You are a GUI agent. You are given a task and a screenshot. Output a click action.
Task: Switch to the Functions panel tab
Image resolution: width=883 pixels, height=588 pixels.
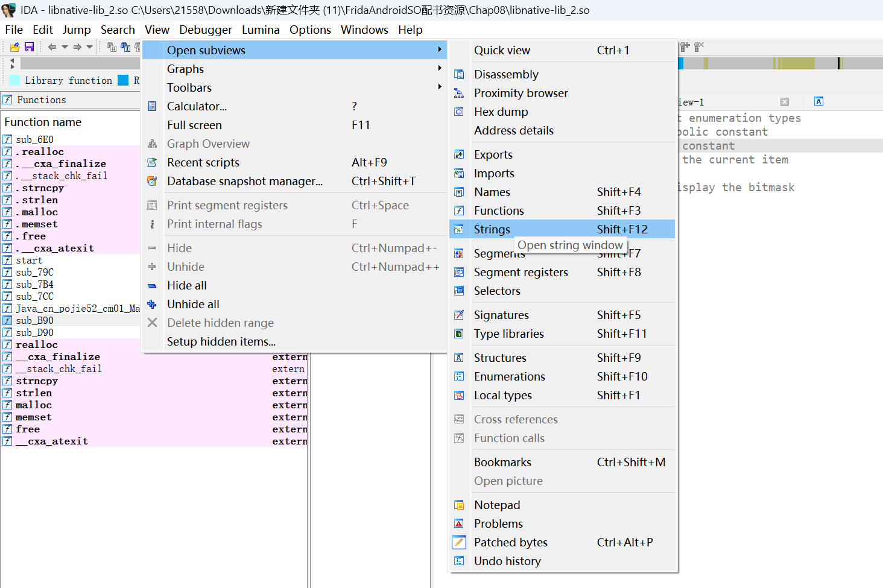[41, 100]
